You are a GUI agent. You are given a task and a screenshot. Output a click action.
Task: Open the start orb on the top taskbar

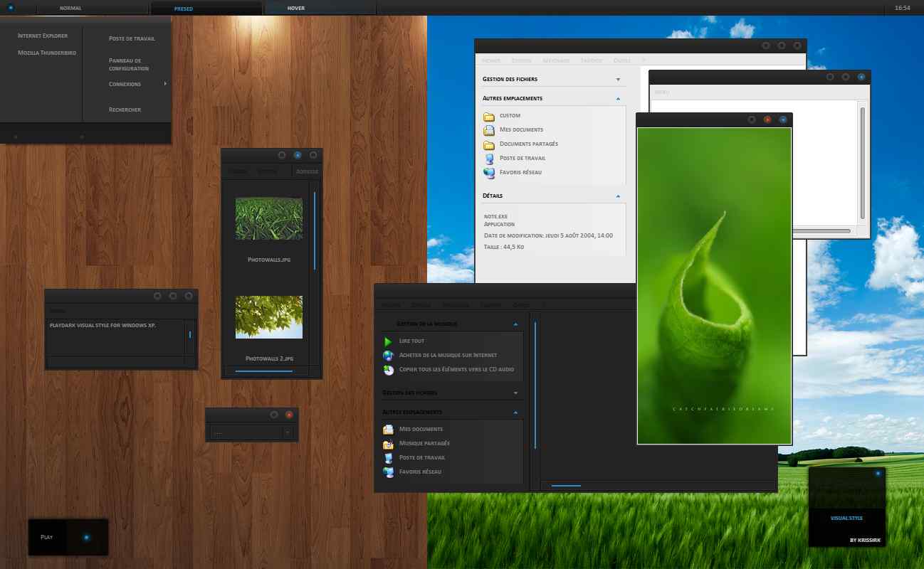pos(11,8)
